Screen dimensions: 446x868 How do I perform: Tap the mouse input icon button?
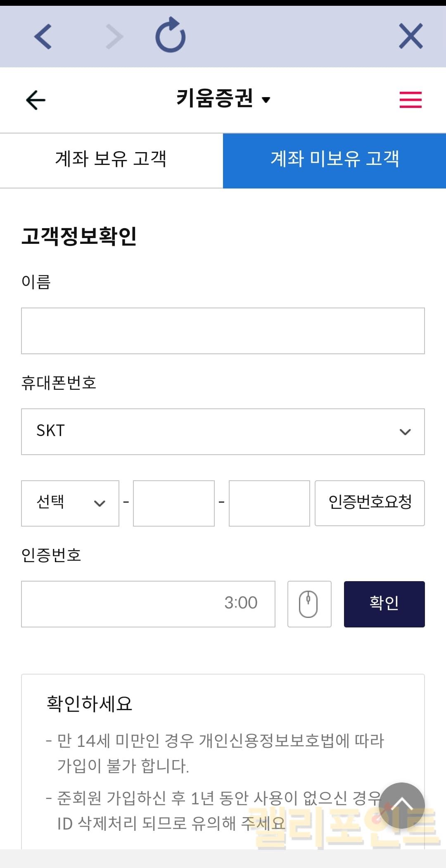309,604
